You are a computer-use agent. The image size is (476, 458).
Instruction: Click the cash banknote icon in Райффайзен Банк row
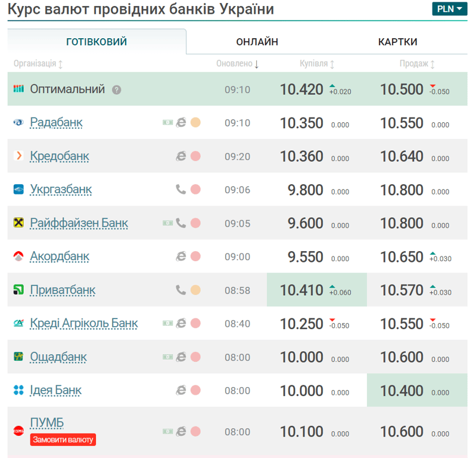click(167, 223)
